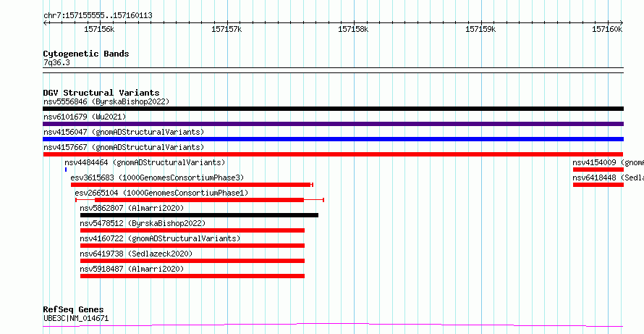The height and width of the screenshot is (334, 644).
Task: Select the nsv6418448 label
Action: 609,178
